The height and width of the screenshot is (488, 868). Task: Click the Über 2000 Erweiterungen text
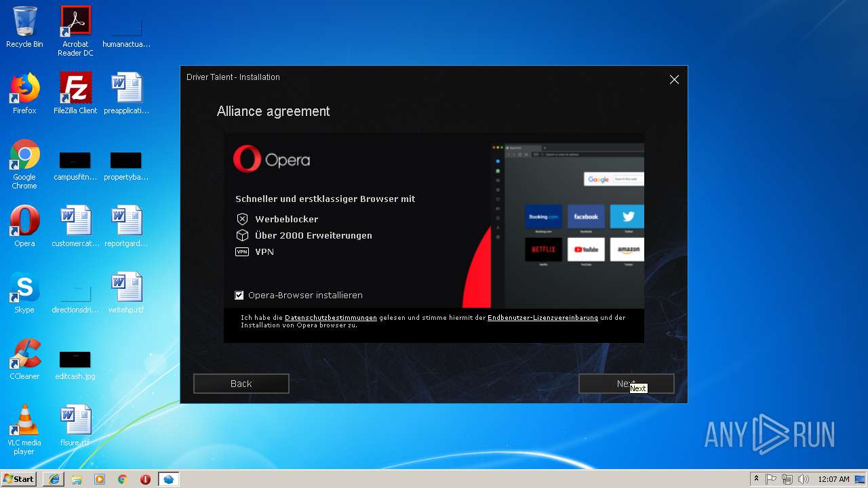pyautogui.click(x=313, y=235)
